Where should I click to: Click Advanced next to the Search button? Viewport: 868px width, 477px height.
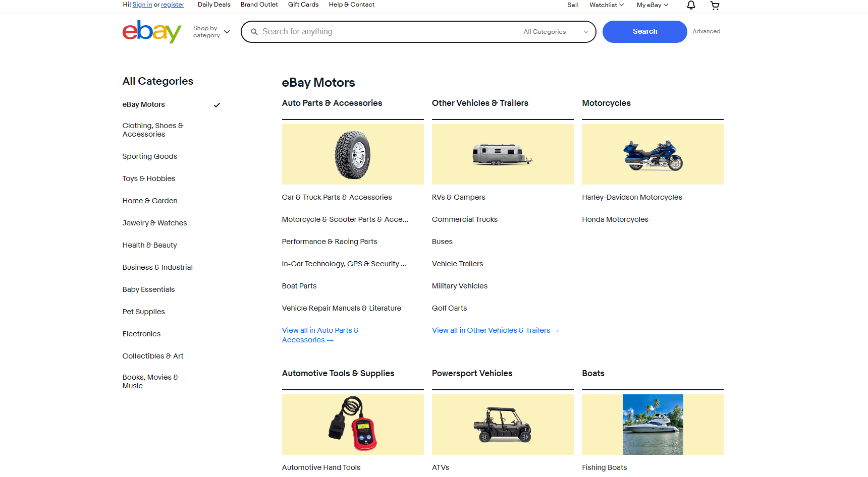[706, 31]
